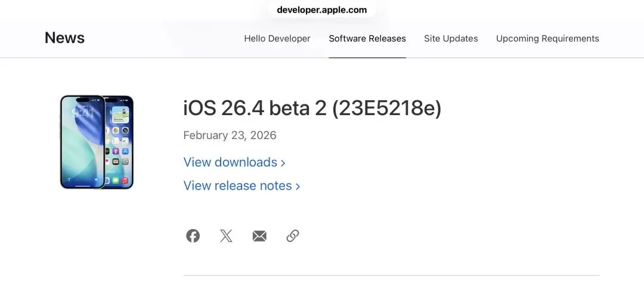This screenshot has width=644, height=297.
Task: Open the View release notes link
Action: click(237, 185)
